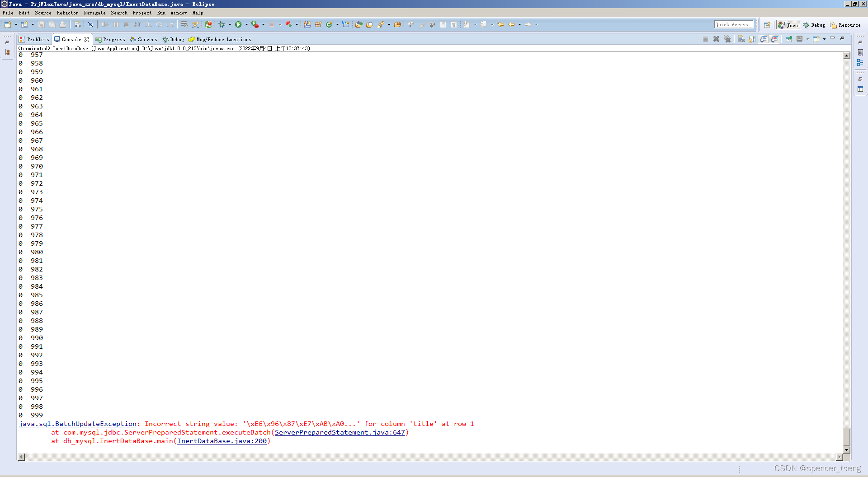Run the last launched application
Image resolution: width=868 pixels, height=477 pixels.
point(239,24)
